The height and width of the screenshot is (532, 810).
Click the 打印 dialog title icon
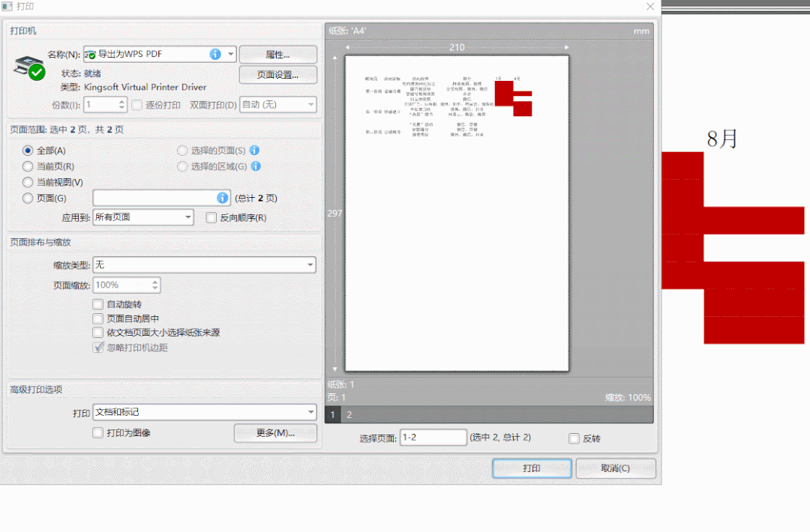(7, 6)
